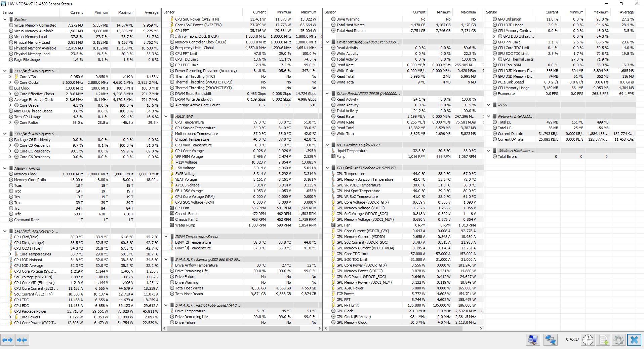Expand the Core Clocks row
Screen dimensions: 644x349
(10, 82)
